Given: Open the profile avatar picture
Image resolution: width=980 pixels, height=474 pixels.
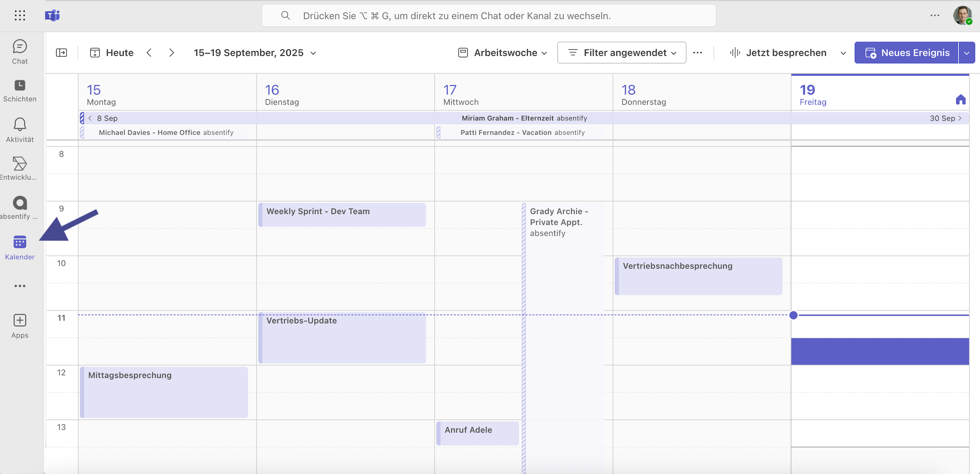Looking at the screenshot, I should pyautogui.click(x=963, y=16).
